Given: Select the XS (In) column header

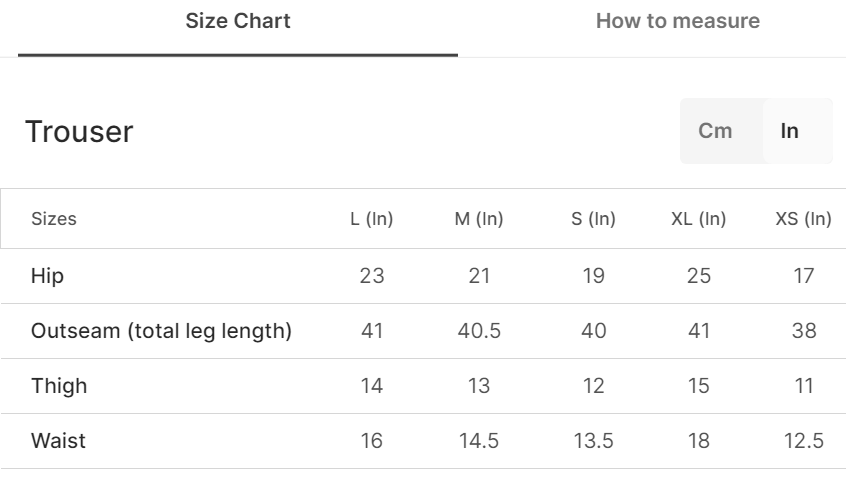Looking at the screenshot, I should [804, 219].
